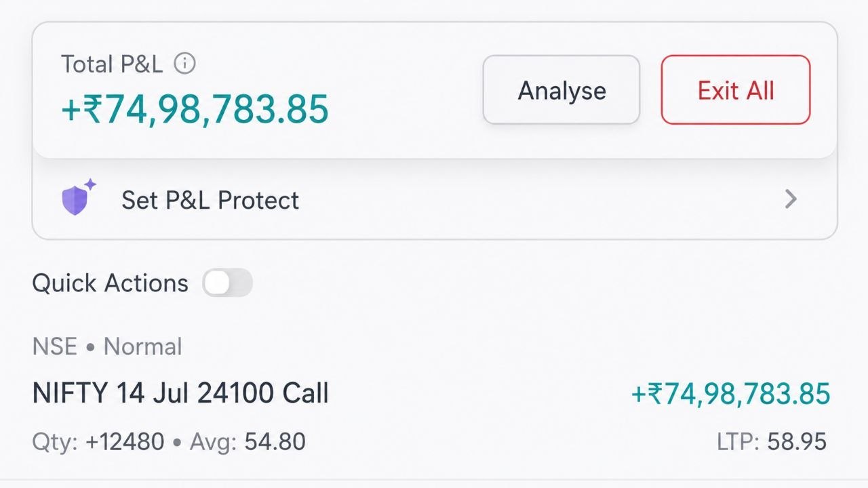Click the sparkle star on shield icon
Screen dimensions: 868x488
point(90,185)
